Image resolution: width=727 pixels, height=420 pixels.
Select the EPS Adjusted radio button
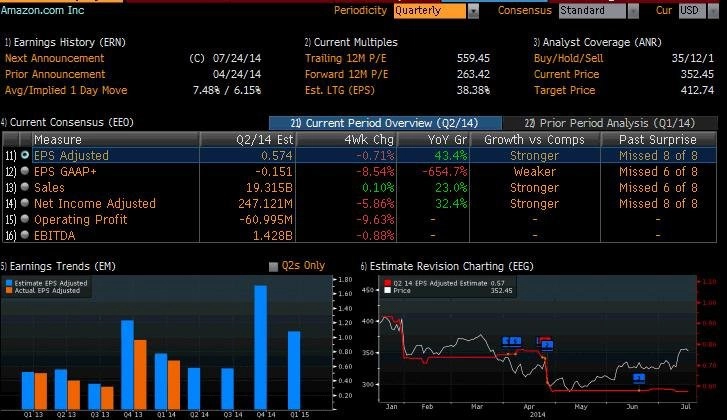click(25, 155)
